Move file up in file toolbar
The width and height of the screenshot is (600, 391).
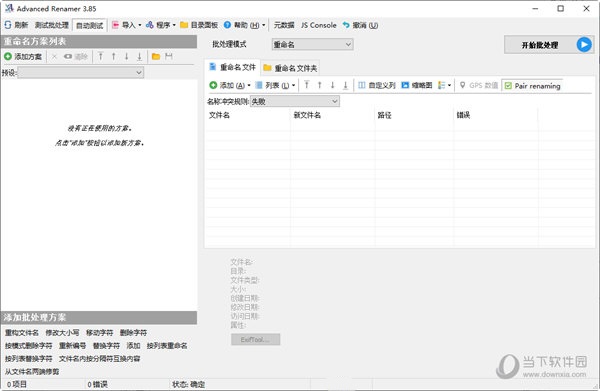click(x=320, y=85)
